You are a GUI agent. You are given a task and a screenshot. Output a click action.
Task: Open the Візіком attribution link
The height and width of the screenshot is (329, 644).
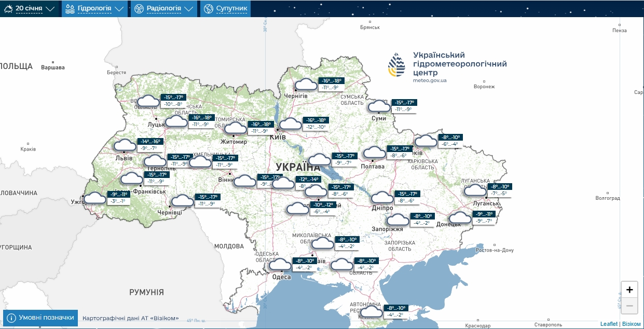[x=632, y=324]
